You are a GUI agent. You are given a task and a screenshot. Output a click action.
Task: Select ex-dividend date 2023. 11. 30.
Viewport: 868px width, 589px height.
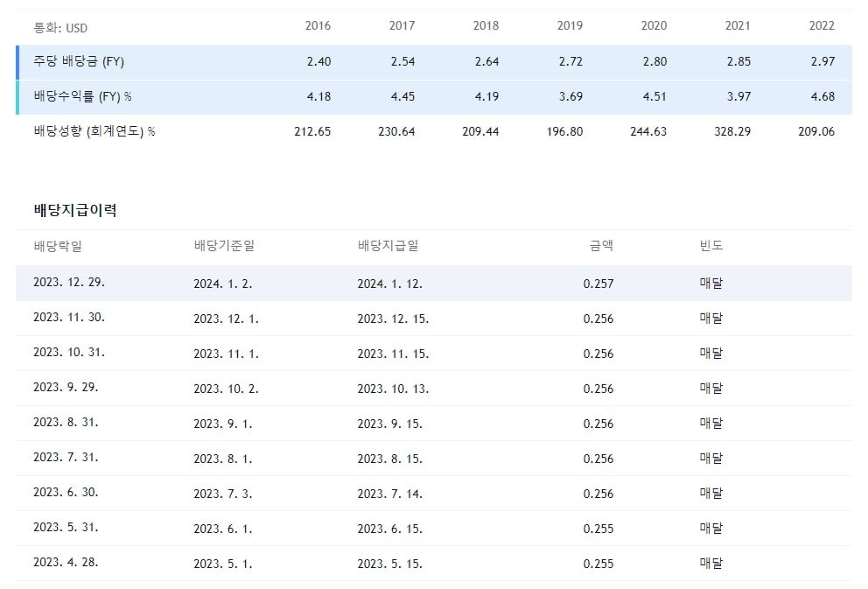(x=69, y=317)
